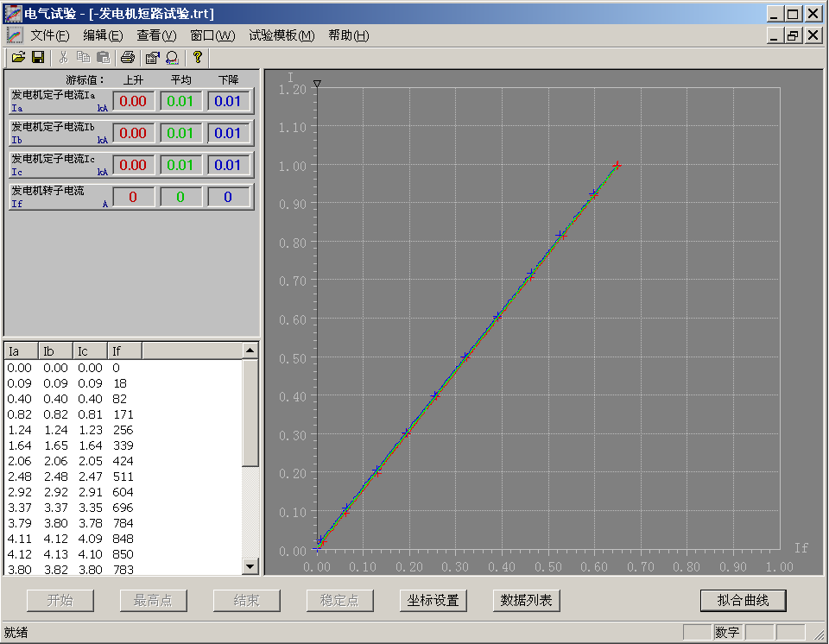829x644 pixels.
Task: Open the 试验模板(M) menu
Action: [x=282, y=35]
